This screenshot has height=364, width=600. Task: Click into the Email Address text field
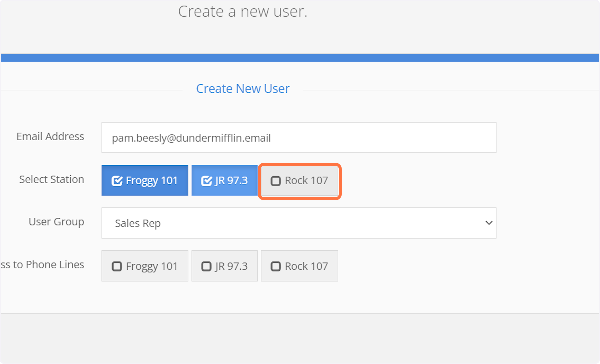298,138
